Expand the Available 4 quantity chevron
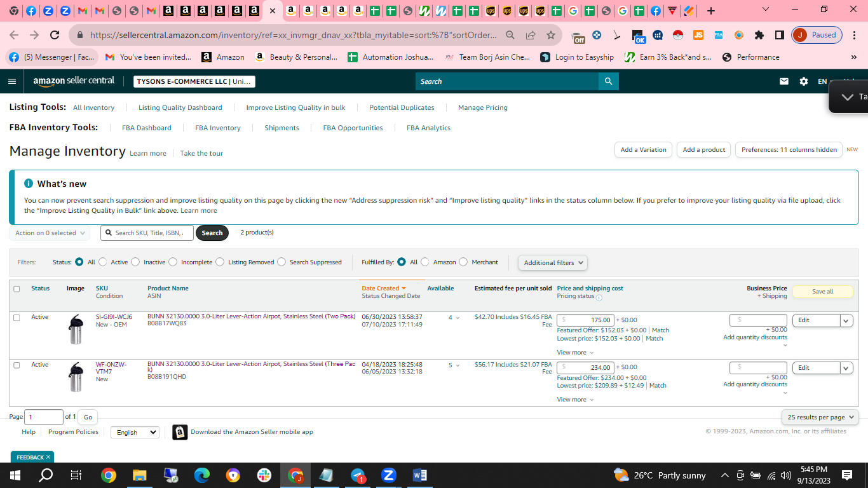Screen dimensions: 868x488 [458, 318]
